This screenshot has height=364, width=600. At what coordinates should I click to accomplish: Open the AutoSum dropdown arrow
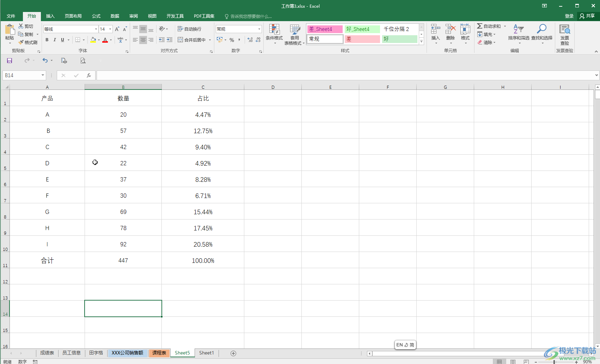[505, 26]
